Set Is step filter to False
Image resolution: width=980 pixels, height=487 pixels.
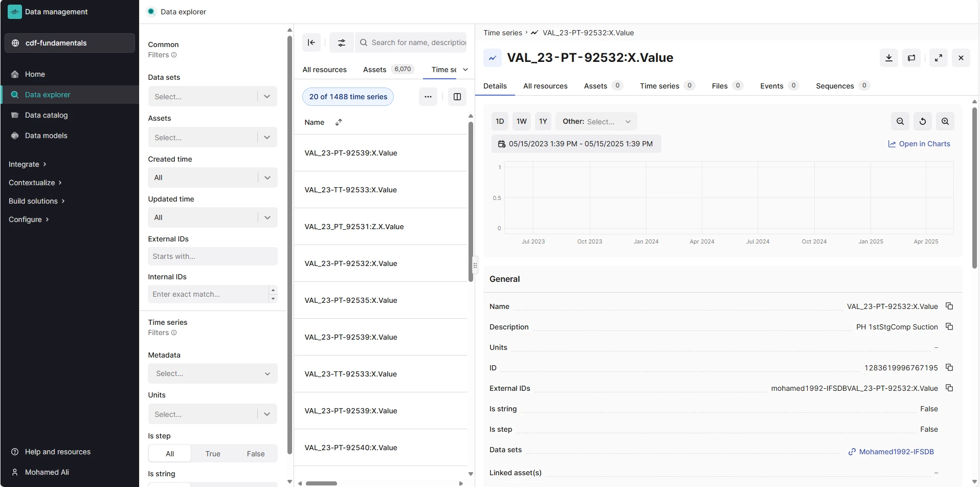tap(256, 454)
